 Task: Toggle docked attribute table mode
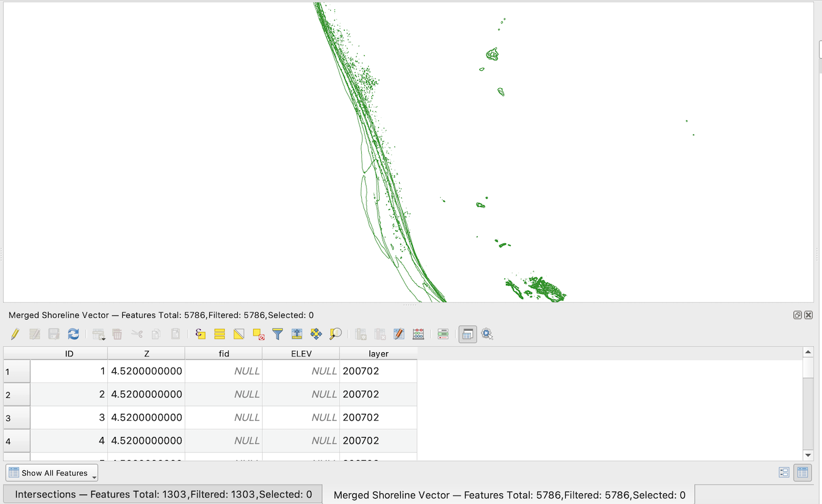coord(467,334)
